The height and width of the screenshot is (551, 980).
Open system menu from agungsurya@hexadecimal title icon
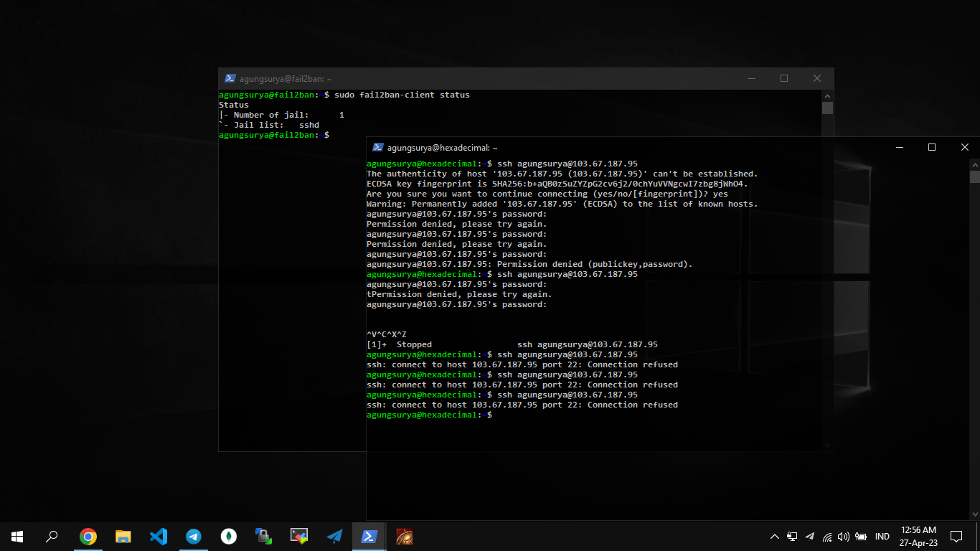377,147
